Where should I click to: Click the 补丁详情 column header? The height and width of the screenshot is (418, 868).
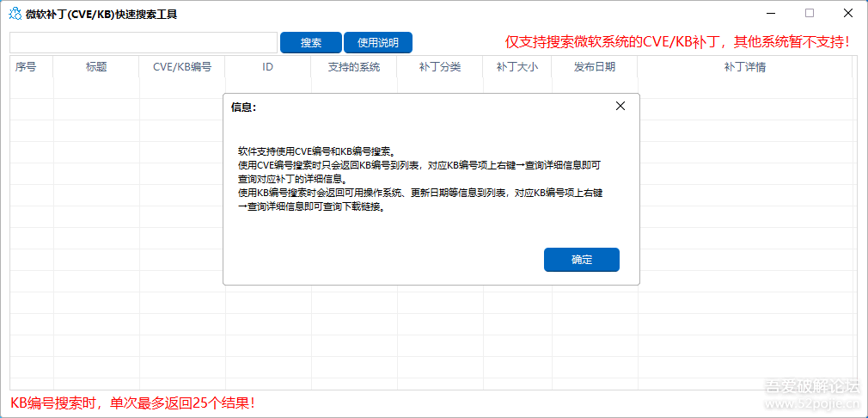(x=744, y=67)
